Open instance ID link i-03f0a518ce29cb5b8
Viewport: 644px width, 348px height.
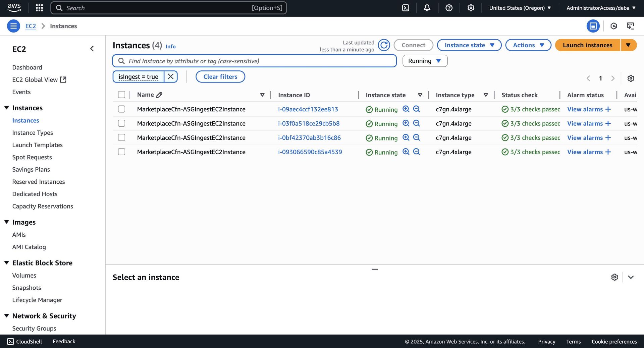coord(309,124)
